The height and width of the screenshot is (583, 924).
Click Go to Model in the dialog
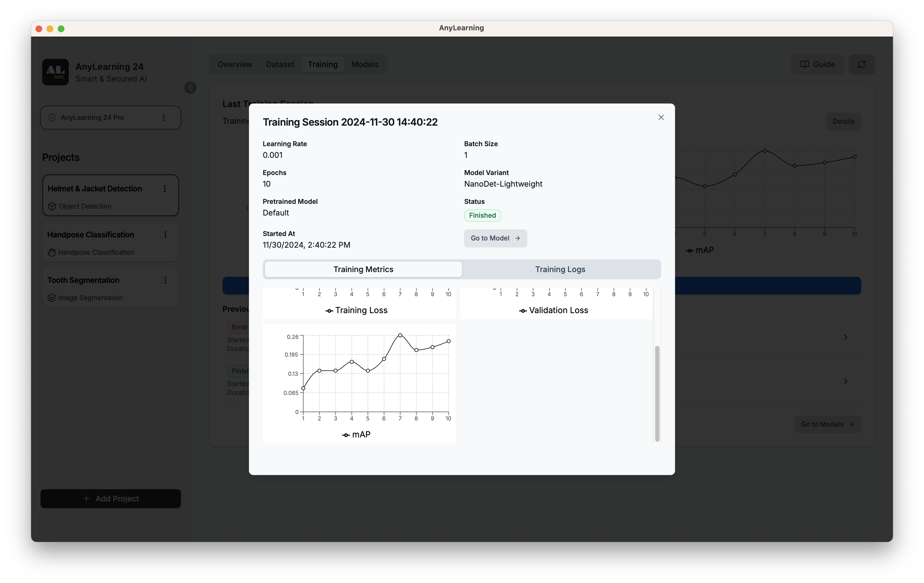pyautogui.click(x=495, y=238)
